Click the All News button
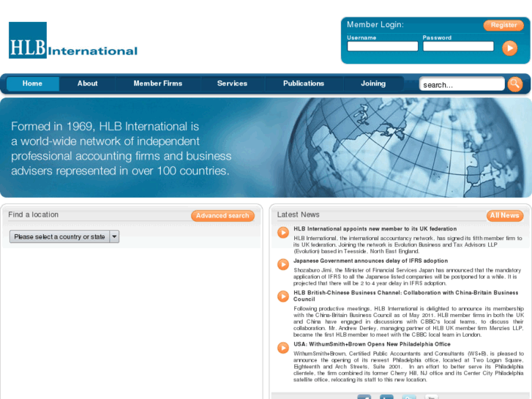This screenshot has height=399, width=532. pos(504,215)
